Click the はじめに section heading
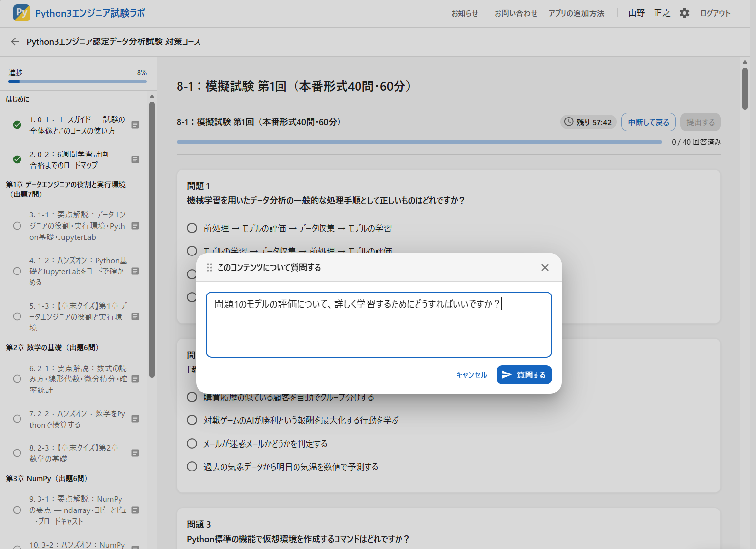 click(18, 99)
